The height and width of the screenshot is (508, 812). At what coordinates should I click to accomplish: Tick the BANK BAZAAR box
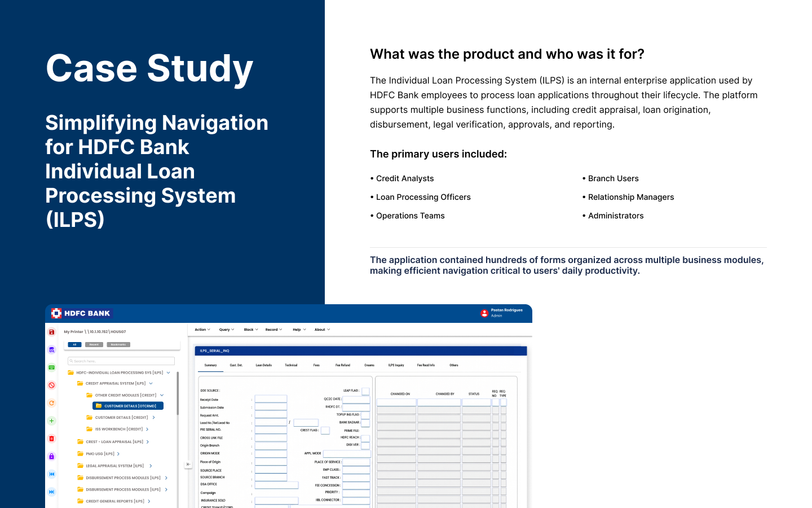click(365, 423)
